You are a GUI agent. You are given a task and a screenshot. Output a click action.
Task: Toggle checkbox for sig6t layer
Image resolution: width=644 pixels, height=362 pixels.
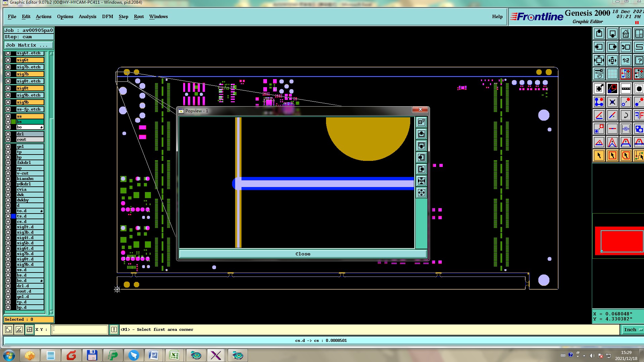coord(8,60)
